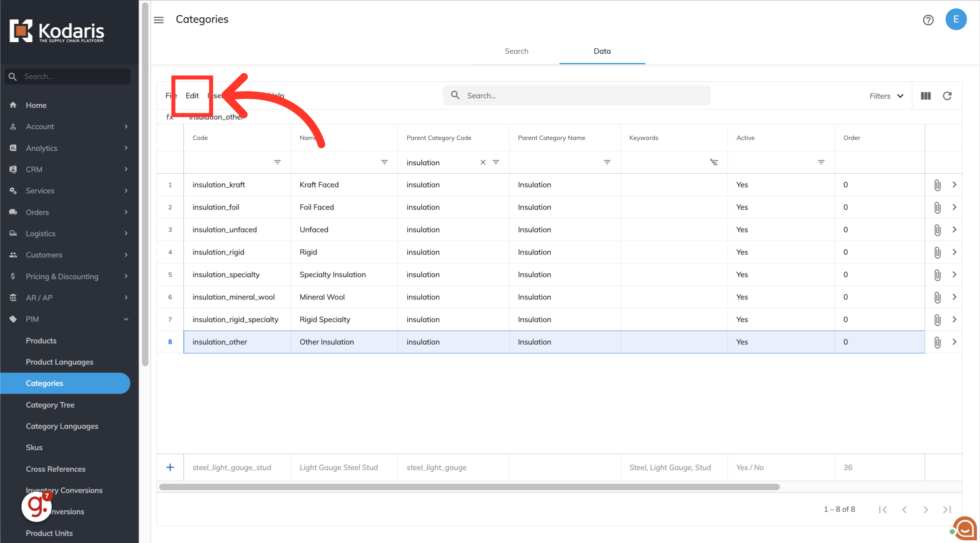Open the column chooser icon
Viewport: 980px width, 543px height.
coord(926,96)
